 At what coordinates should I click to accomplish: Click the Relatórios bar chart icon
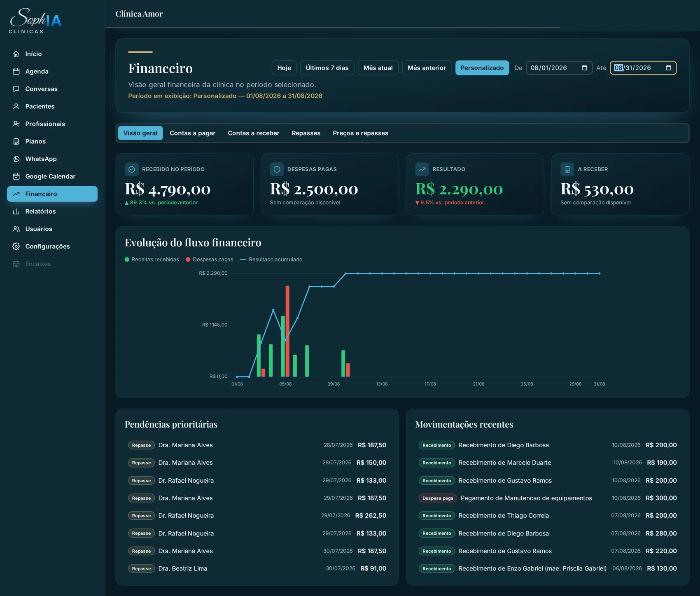[16, 211]
